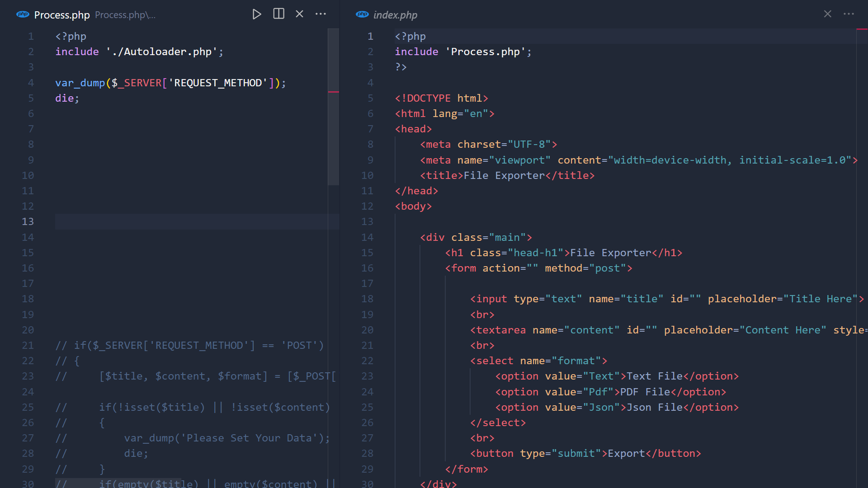
Task: Click the meta charset="UTF-8" line
Action: (488, 144)
